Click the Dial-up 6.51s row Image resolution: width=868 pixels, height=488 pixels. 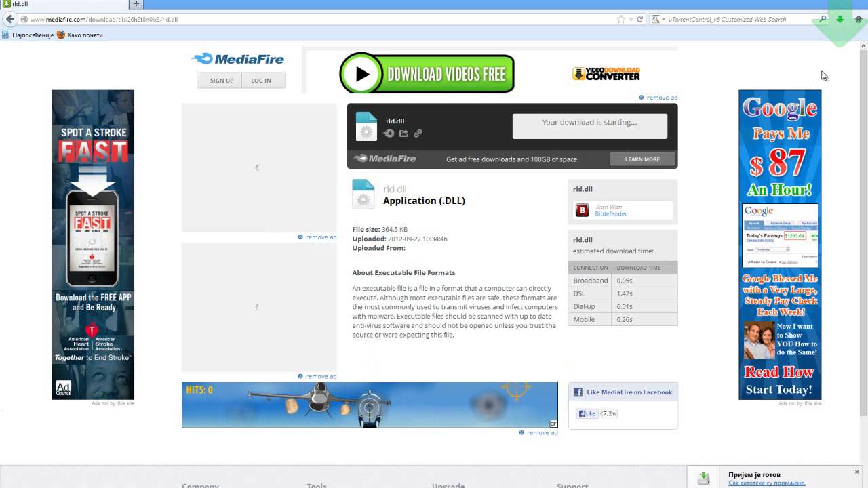click(623, 306)
